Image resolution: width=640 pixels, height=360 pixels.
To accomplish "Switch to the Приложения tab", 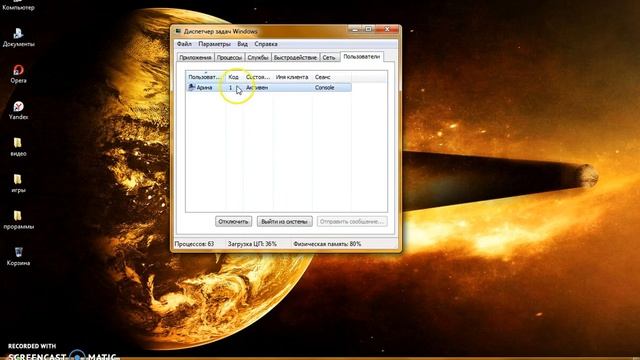I will (195, 58).
